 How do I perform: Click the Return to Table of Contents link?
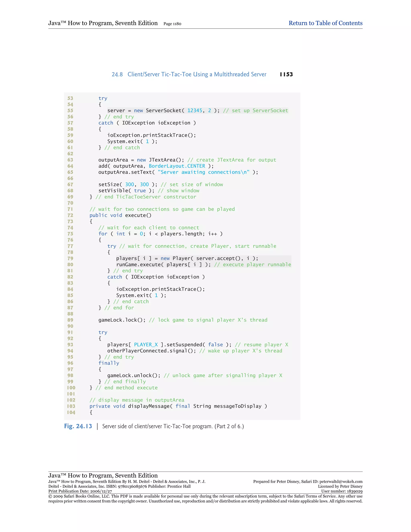pyautogui.click(x=325, y=23)
